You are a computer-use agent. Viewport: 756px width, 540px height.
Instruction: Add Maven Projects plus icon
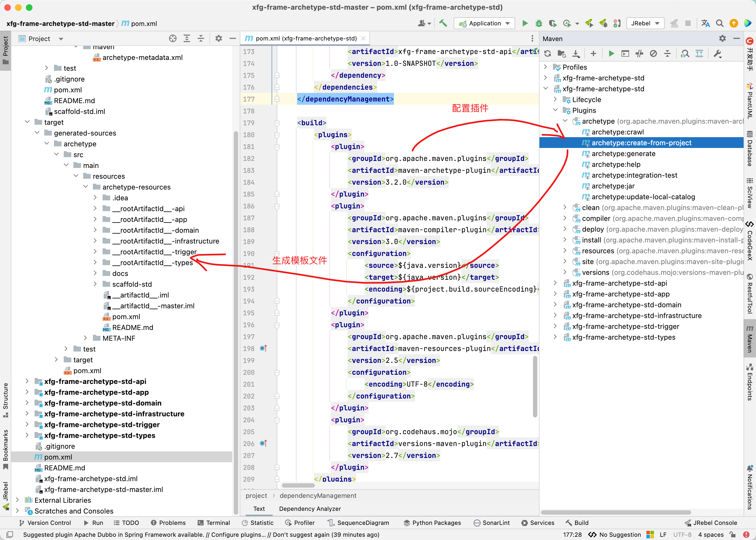click(593, 53)
